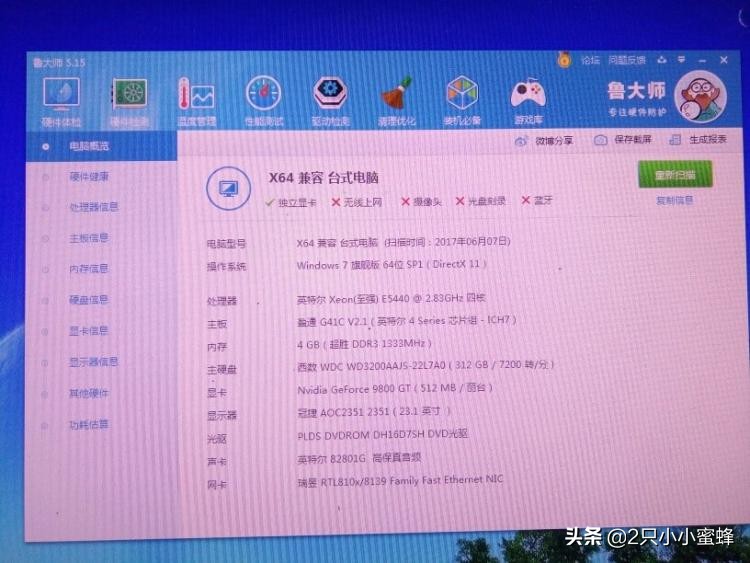Open 论坛 forum link

click(590, 60)
